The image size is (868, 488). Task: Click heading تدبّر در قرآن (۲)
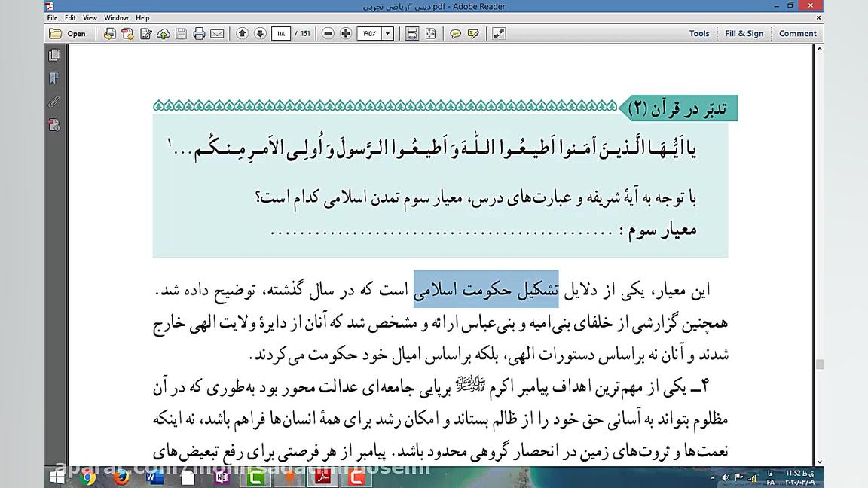(x=679, y=108)
